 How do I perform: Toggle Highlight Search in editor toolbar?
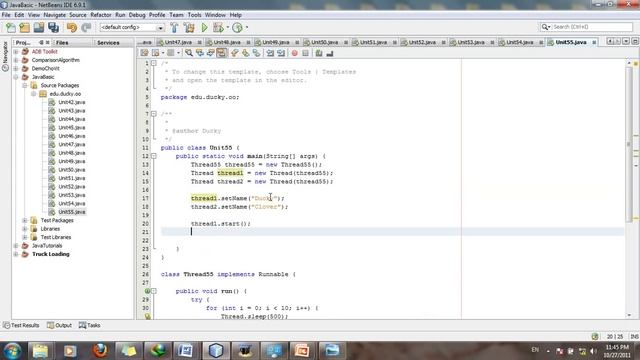coord(221,53)
